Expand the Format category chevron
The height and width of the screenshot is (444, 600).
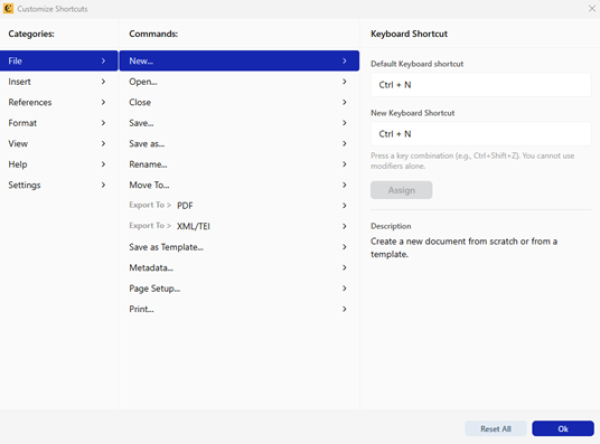pyautogui.click(x=103, y=123)
